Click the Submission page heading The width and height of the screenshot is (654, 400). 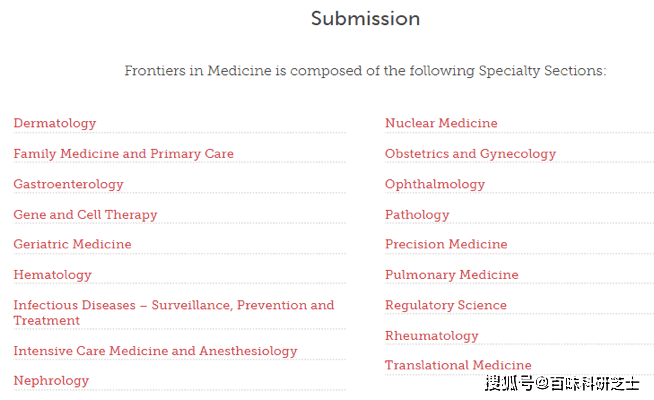pyautogui.click(x=365, y=19)
